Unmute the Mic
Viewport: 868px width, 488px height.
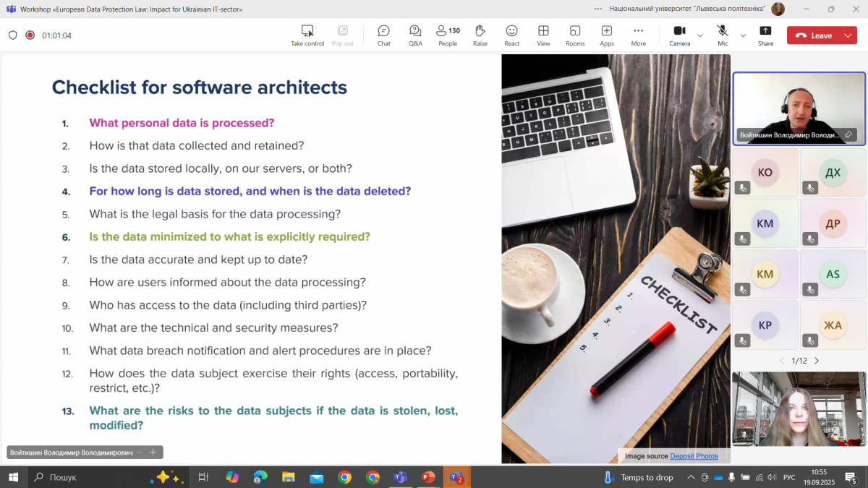723,35
